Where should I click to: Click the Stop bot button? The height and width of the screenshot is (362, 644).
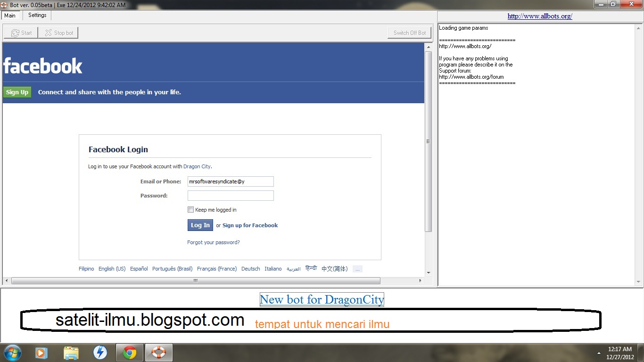(59, 33)
